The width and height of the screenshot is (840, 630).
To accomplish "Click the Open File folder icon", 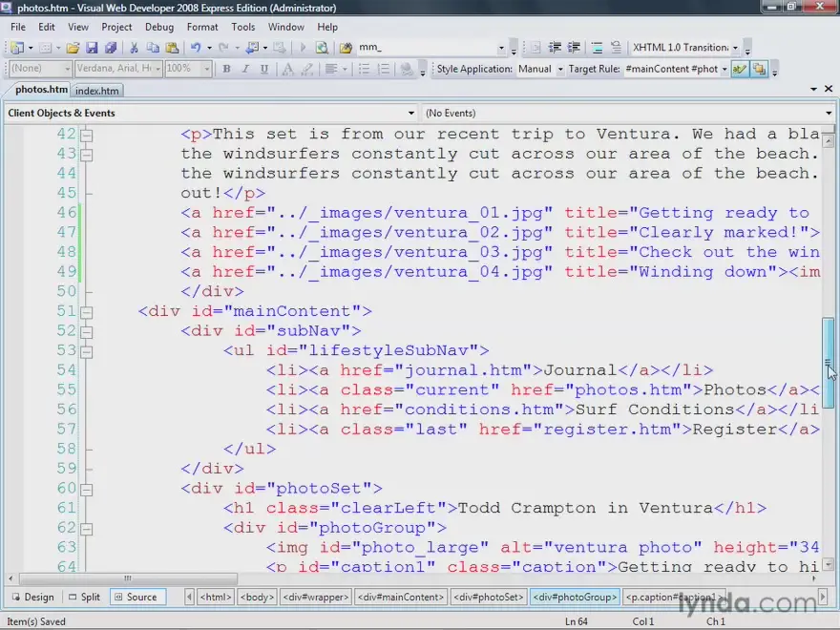I will coord(73,48).
